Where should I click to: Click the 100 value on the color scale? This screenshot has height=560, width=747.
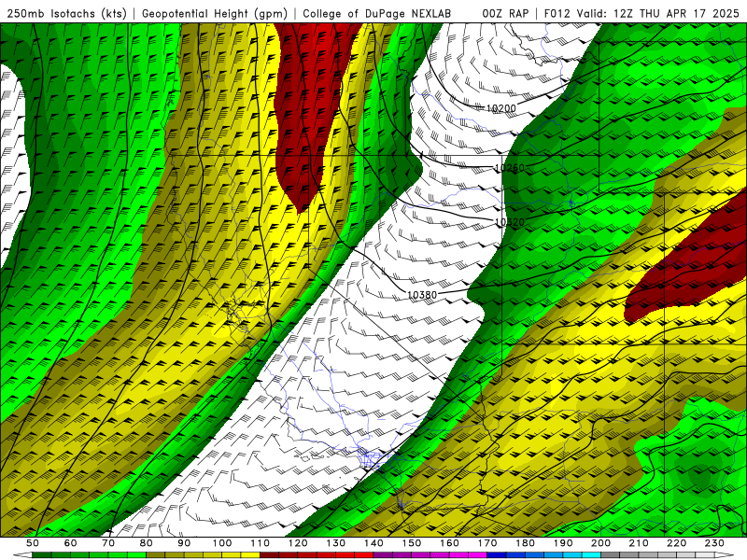tap(222, 543)
